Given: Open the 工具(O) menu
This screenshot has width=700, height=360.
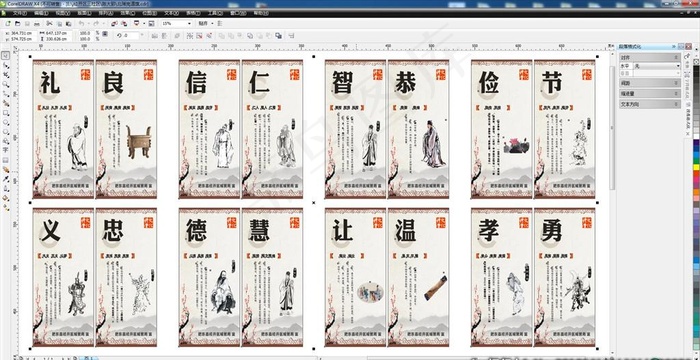Looking at the screenshot, I should (x=214, y=13).
